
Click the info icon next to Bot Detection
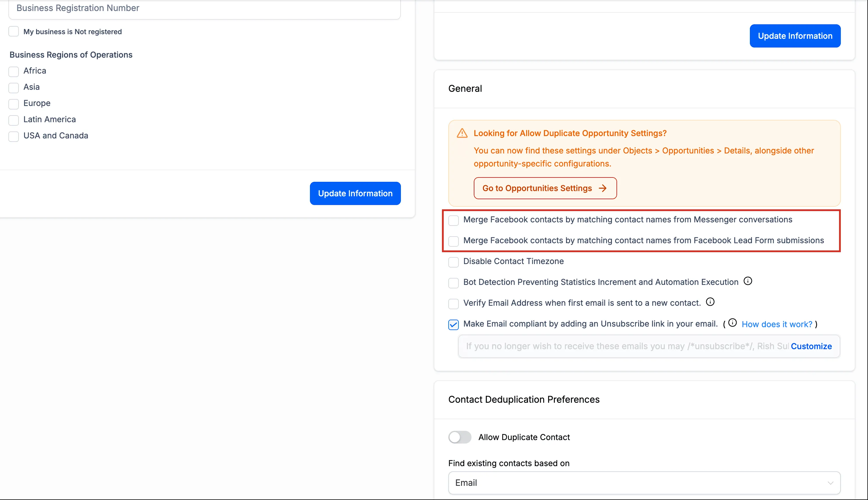(748, 281)
